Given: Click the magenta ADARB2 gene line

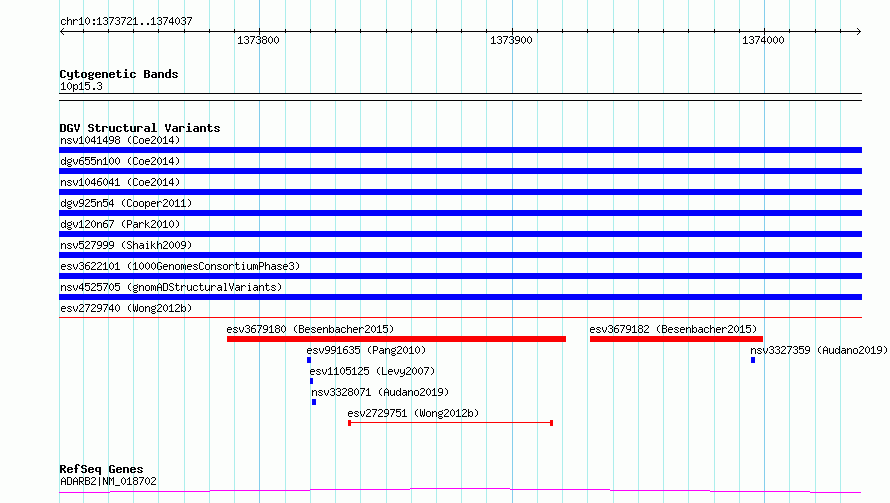Looking at the screenshot, I should (460, 490).
